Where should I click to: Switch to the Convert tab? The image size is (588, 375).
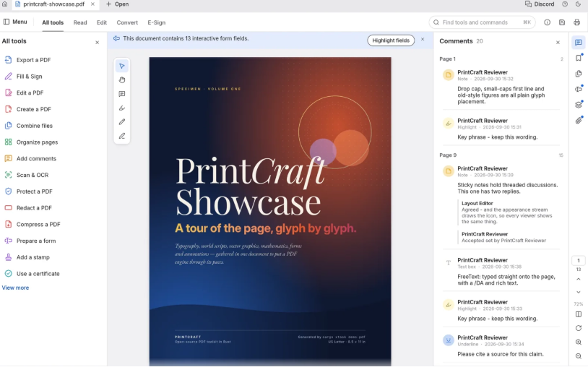[x=127, y=22]
